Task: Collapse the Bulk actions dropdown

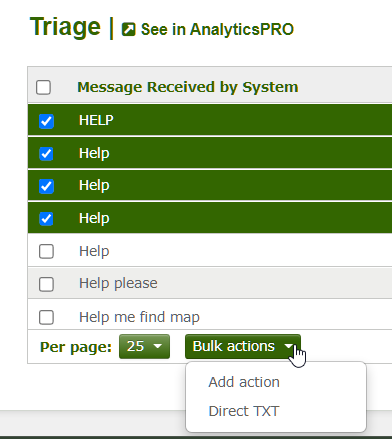Action: click(243, 346)
